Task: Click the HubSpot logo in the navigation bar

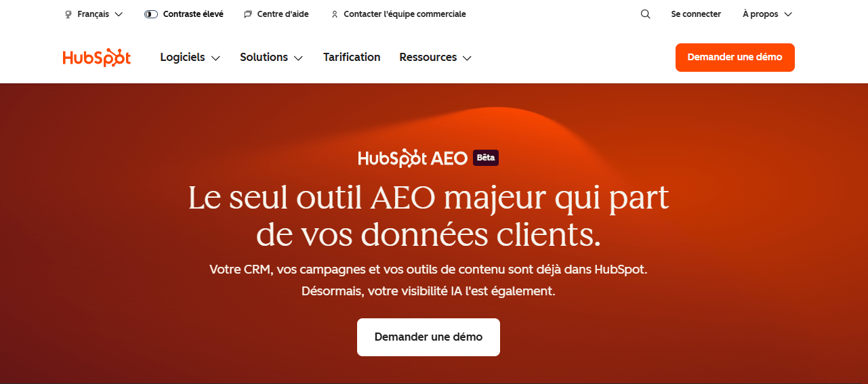Action: coord(97,58)
